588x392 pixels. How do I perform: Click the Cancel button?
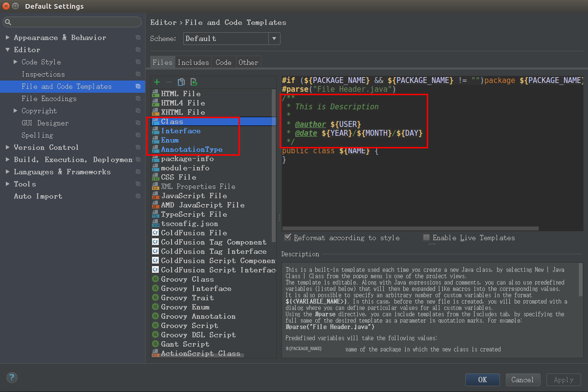523,380
